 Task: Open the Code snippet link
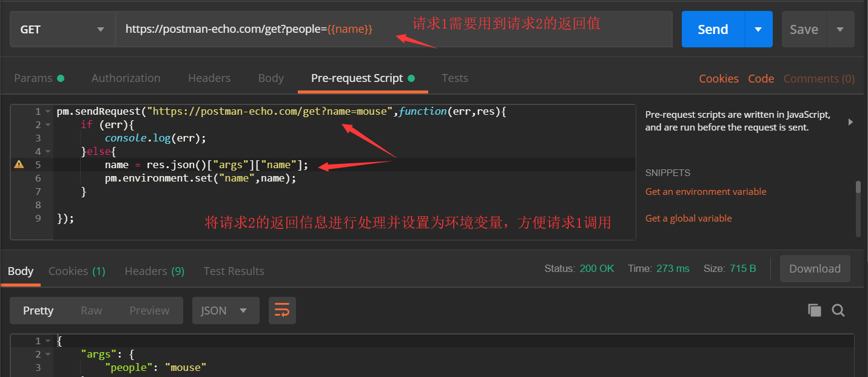click(761, 78)
